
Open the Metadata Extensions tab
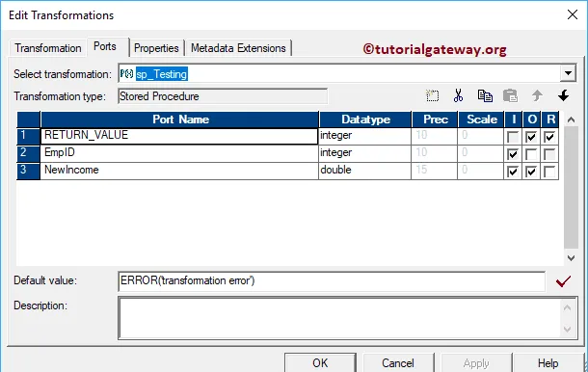point(238,48)
